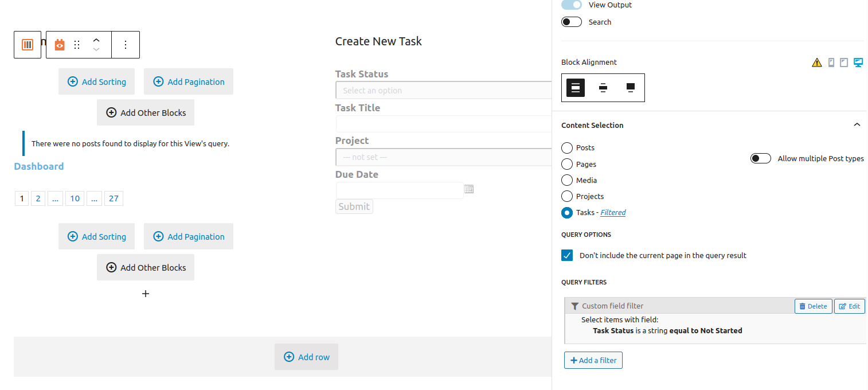Select the Projects radio option
The width and height of the screenshot is (868, 390).
(x=567, y=196)
